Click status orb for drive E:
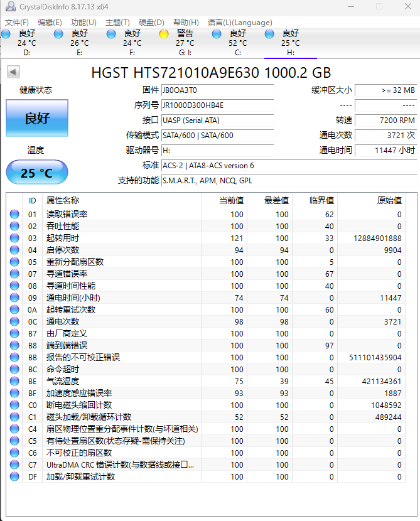Image resolution: width=420 pixels, height=521 pixels. click(58, 34)
